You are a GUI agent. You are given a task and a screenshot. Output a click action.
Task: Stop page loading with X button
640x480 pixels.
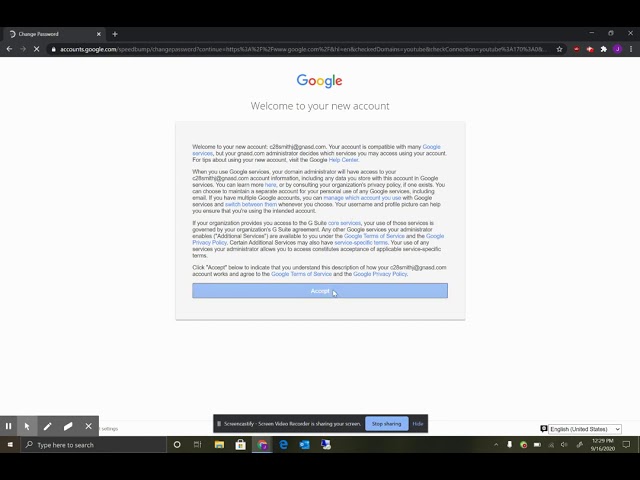click(x=36, y=49)
